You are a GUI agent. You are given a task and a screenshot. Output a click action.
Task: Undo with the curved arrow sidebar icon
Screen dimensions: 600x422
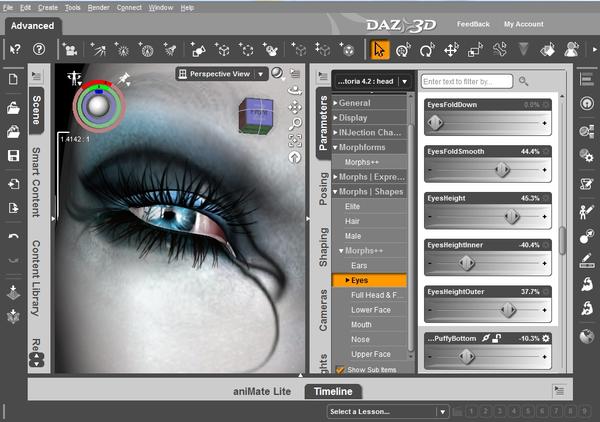[x=13, y=237]
